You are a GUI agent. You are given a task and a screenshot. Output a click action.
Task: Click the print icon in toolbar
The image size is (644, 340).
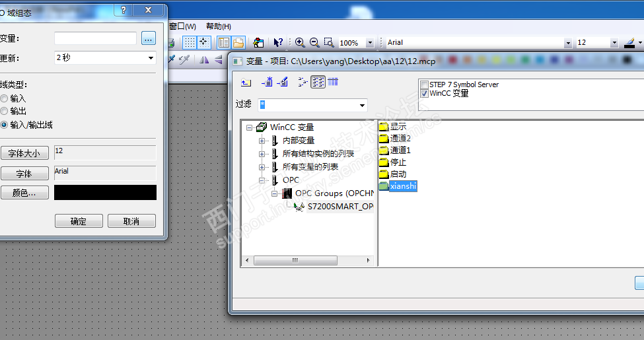171,43
